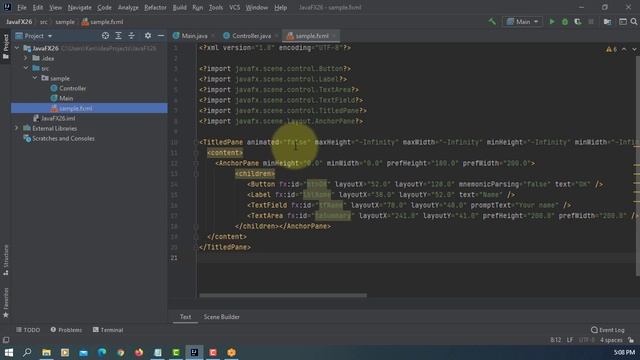Open the Favorites side tool button
Viewport: 640px width, 360px height.
tap(6, 302)
